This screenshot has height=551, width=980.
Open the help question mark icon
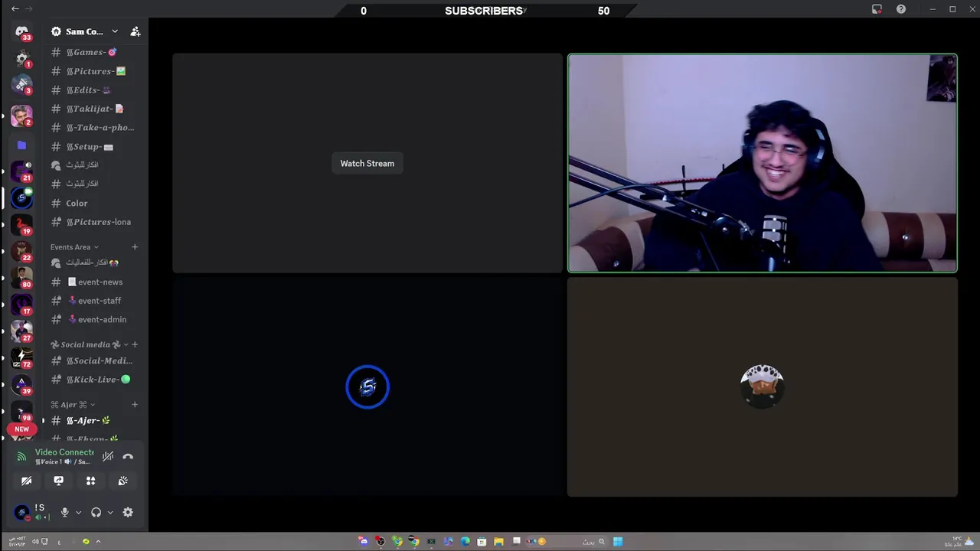point(901,9)
